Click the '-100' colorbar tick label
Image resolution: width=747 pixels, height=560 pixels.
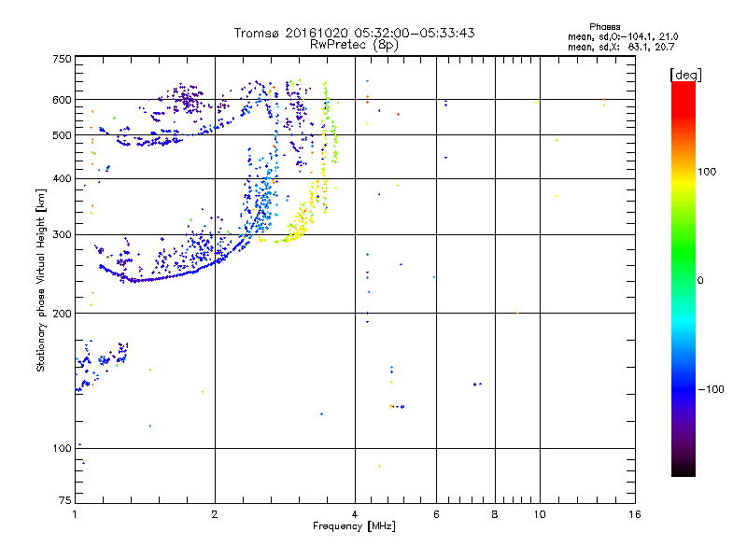(711, 389)
